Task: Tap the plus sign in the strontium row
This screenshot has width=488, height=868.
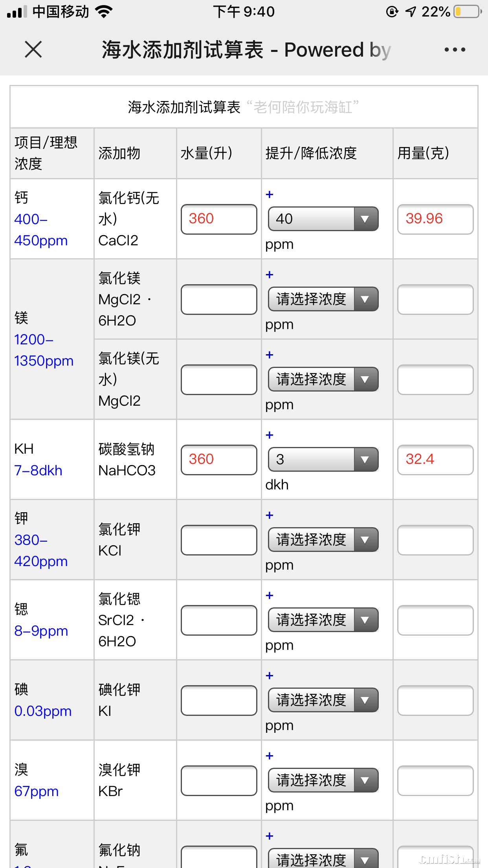Action: (x=270, y=596)
